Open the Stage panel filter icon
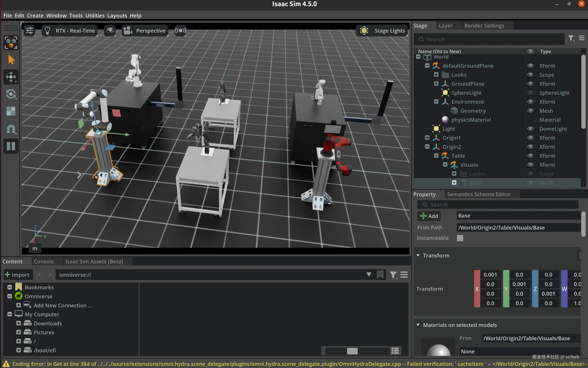588x368 pixels. click(571, 38)
